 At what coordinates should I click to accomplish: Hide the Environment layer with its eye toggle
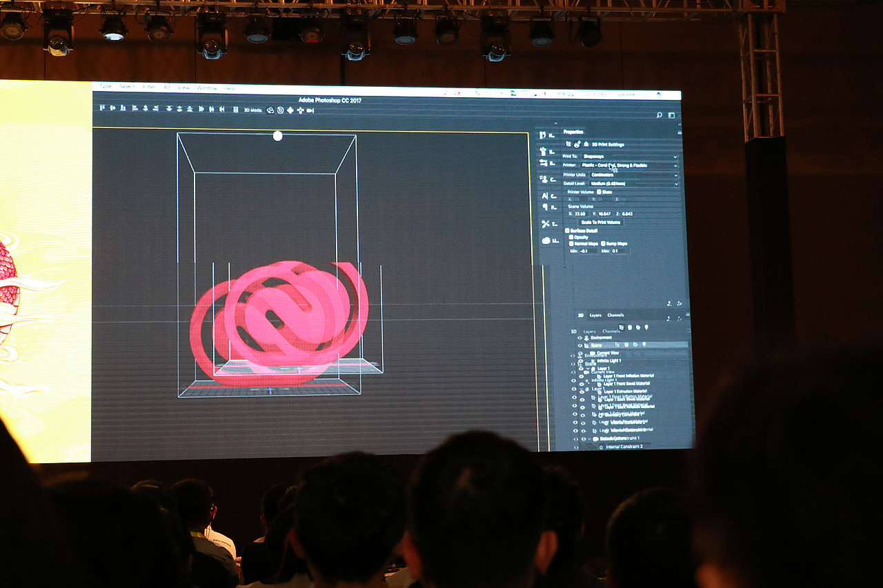click(580, 337)
